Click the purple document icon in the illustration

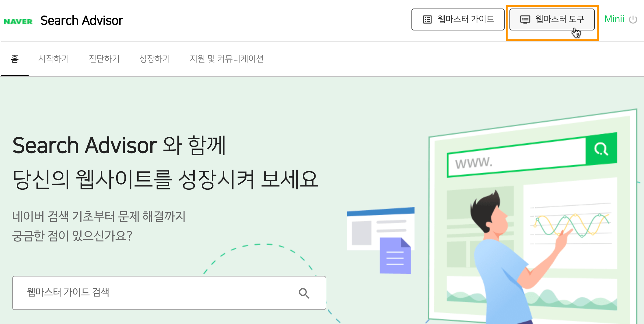395,255
